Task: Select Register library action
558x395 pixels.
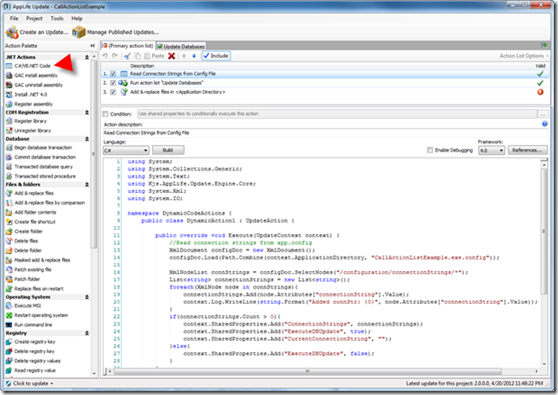Action: point(26,121)
